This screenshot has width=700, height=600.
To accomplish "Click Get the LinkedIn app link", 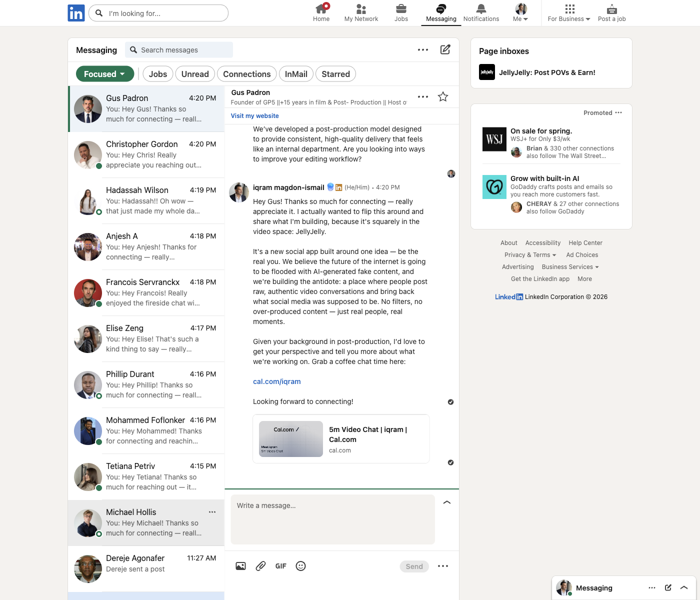I will [x=540, y=279].
